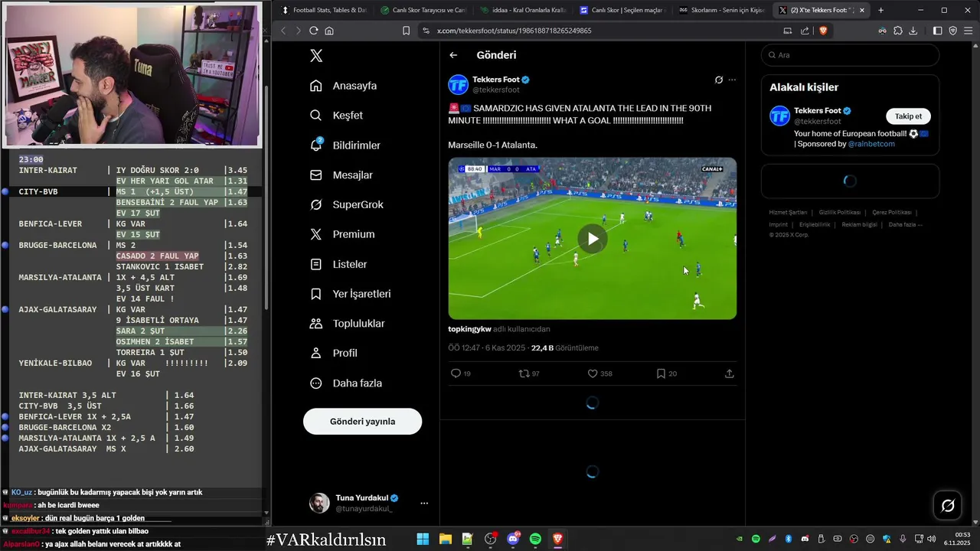Expand Daha fazla menu
980x551 pixels.
[x=346, y=383]
